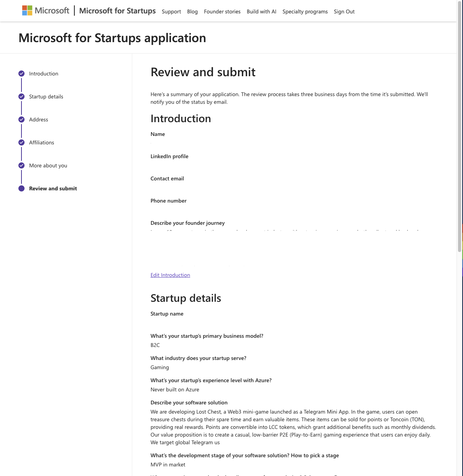Image resolution: width=463 pixels, height=476 pixels.
Task: Select the Review and submit step
Action: (x=53, y=188)
